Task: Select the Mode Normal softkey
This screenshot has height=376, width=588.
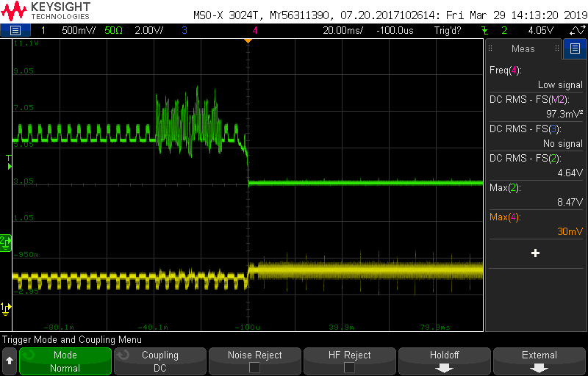Action: coord(65,361)
